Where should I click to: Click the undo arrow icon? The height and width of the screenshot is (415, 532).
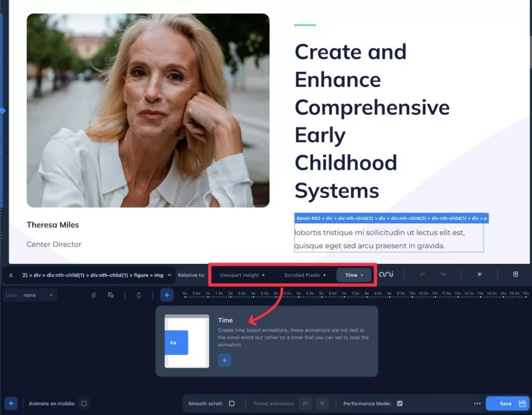point(422,274)
